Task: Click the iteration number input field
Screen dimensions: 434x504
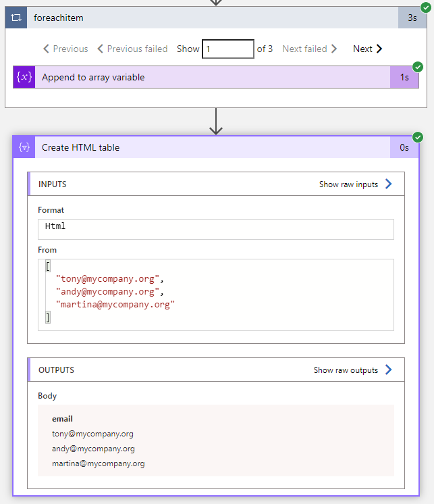Action: pyautogui.click(x=227, y=49)
